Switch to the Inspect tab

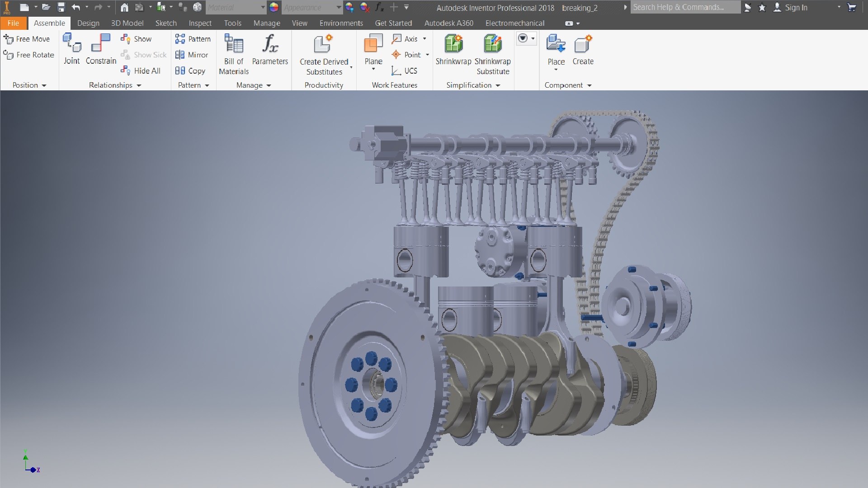(200, 23)
